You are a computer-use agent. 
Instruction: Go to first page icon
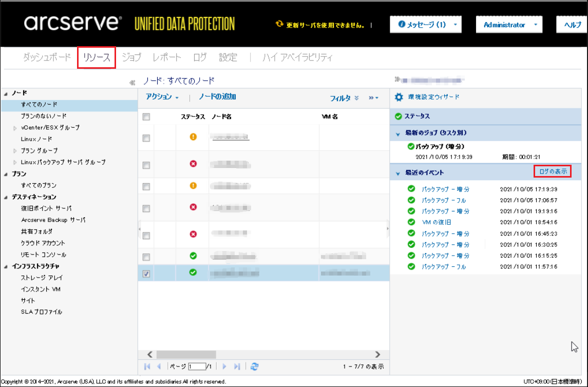(147, 366)
